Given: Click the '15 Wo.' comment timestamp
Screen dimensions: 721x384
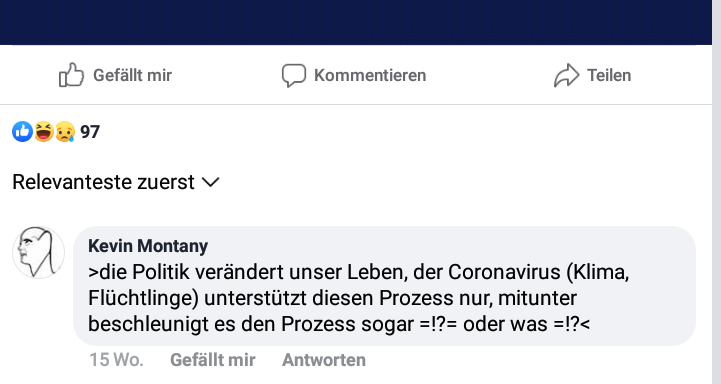Looking at the screenshot, I should [116, 360].
